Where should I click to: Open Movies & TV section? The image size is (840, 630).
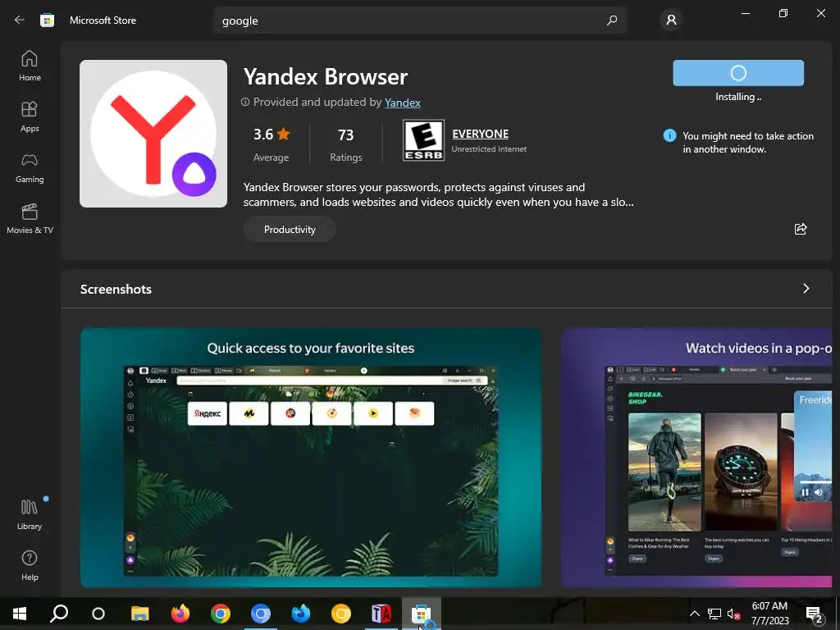point(30,218)
